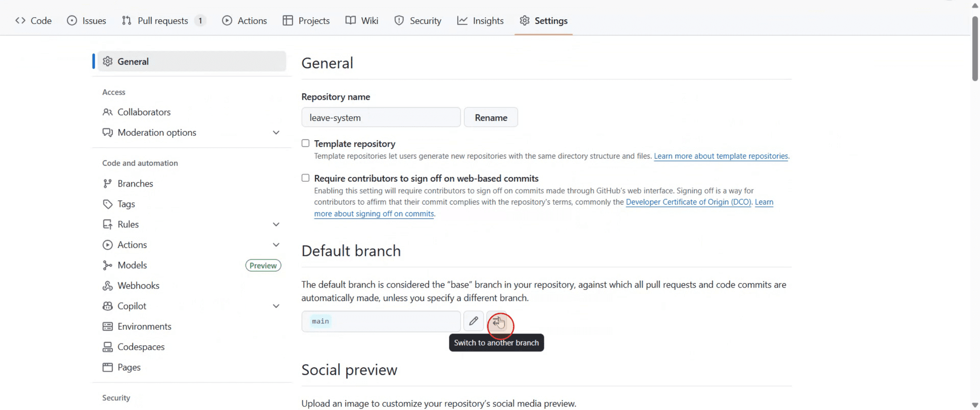
Task: Expand the Copilot sidebar section
Action: coord(277,306)
